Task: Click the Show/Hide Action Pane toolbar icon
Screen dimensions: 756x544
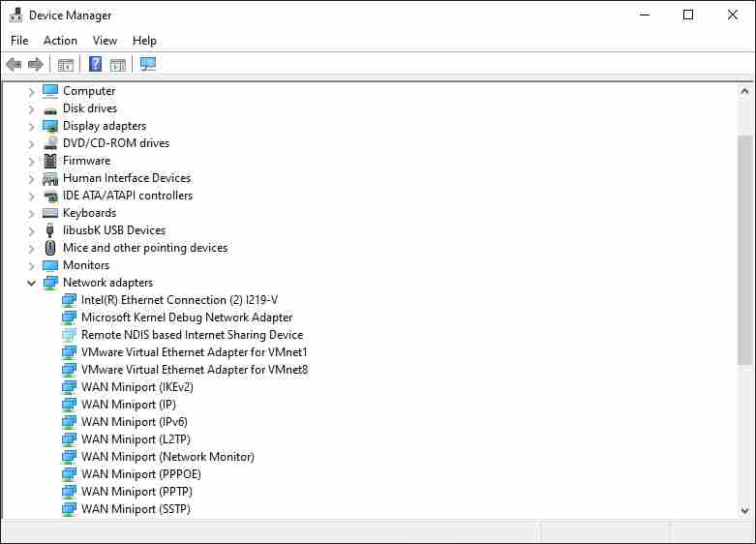Action: tap(118, 65)
